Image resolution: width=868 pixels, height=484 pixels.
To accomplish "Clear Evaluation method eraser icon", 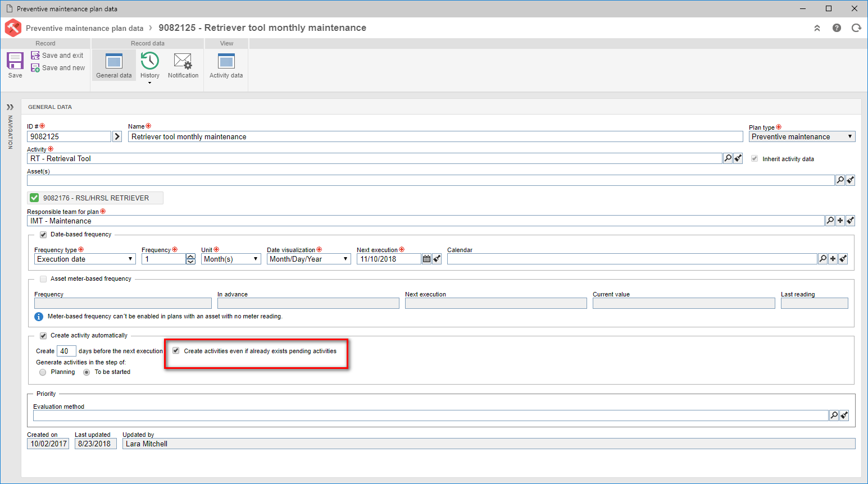I will 844,415.
